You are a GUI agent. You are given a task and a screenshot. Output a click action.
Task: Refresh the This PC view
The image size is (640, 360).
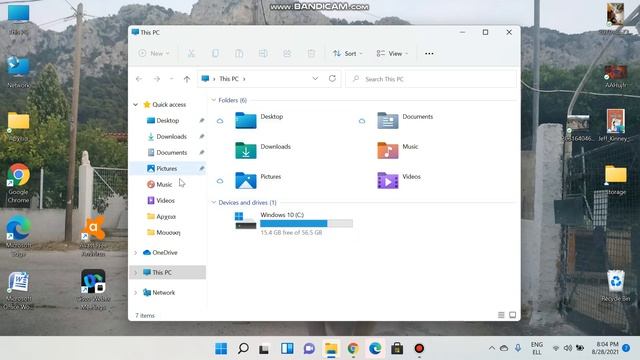pyautogui.click(x=332, y=78)
